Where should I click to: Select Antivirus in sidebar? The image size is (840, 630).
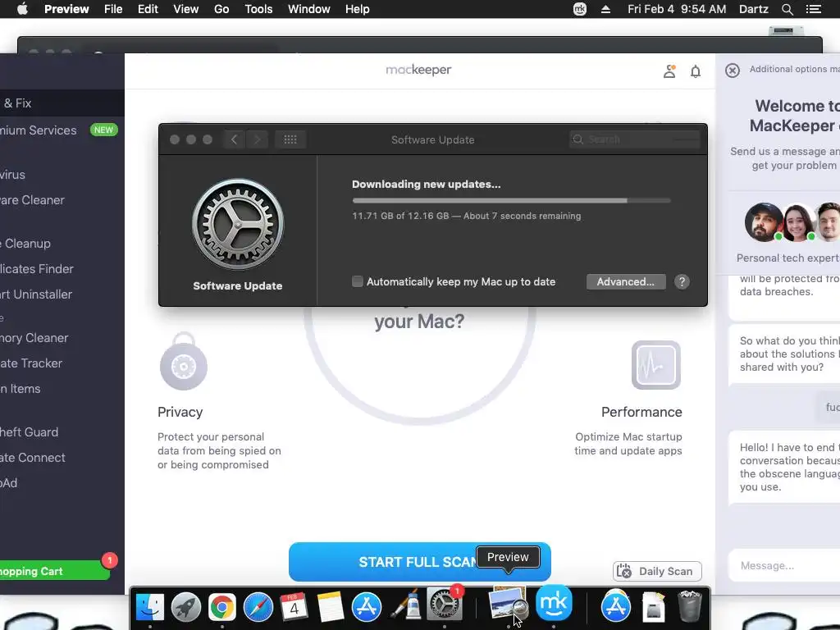click(x=62, y=175)
